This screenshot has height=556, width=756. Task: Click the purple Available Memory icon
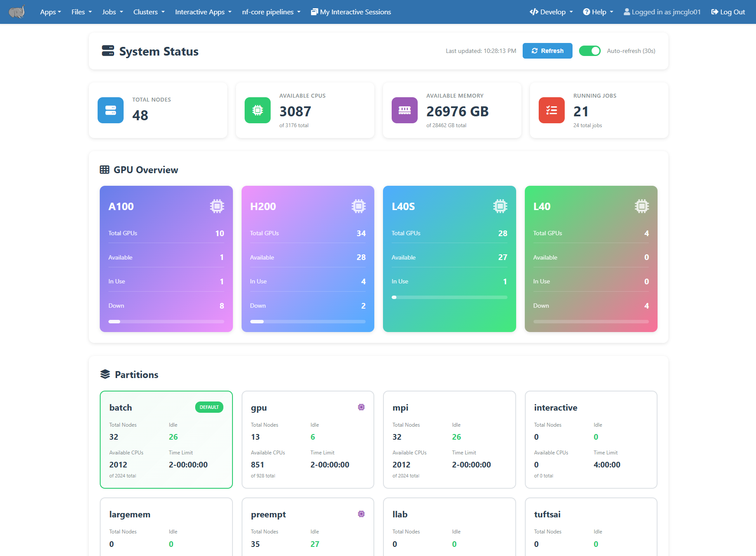pos(405,110)
